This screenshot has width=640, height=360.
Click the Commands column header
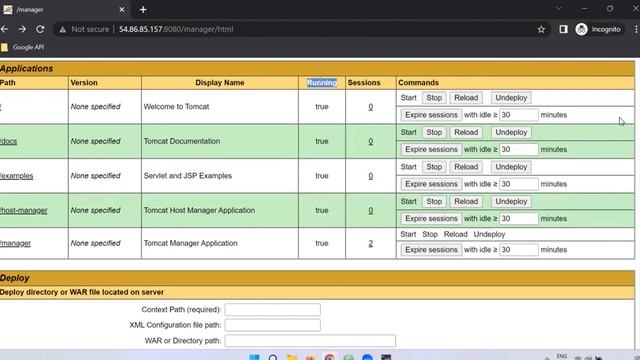[x=418, y=83]
